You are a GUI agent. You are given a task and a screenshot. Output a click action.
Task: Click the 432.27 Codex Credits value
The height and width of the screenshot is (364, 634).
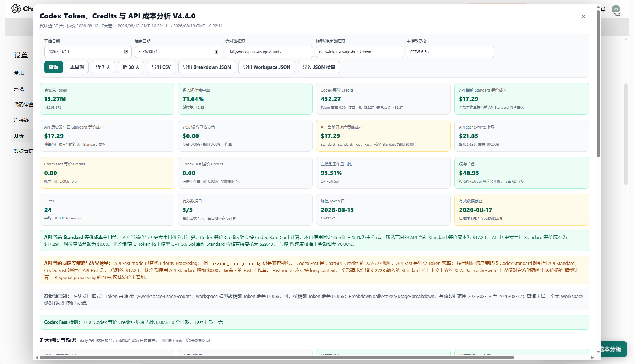(x=331, y=99)
